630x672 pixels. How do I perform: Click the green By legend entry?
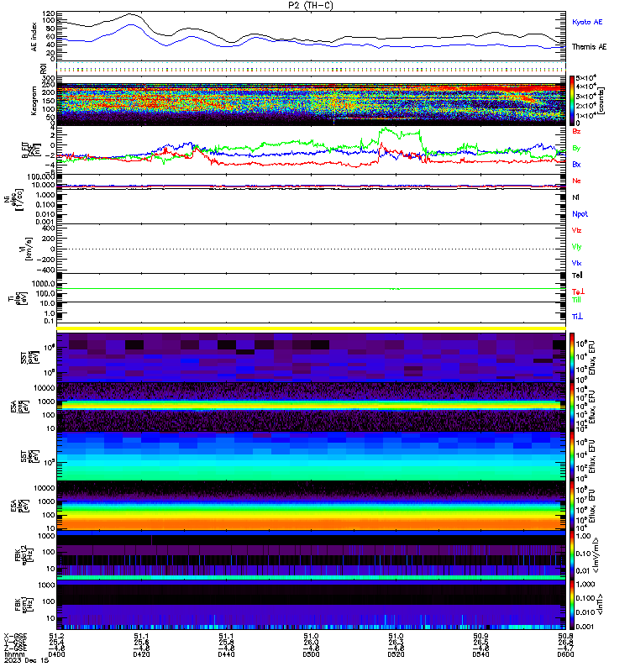(576, 149)
